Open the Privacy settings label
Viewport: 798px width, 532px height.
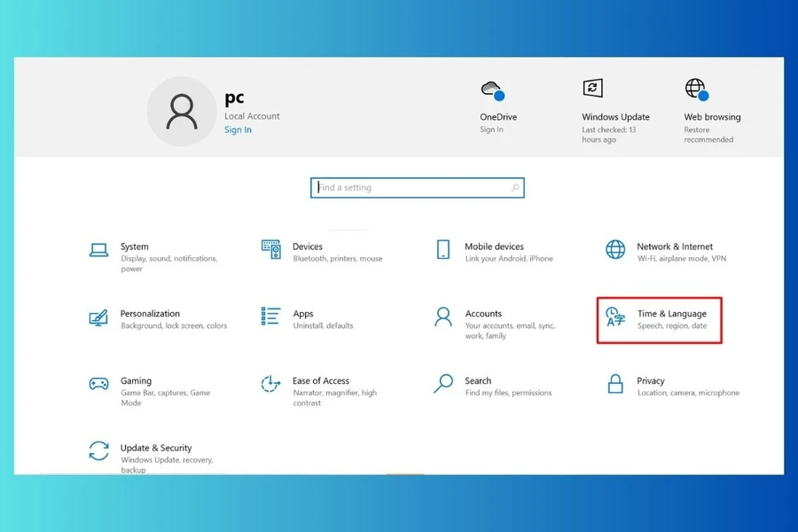651,380
